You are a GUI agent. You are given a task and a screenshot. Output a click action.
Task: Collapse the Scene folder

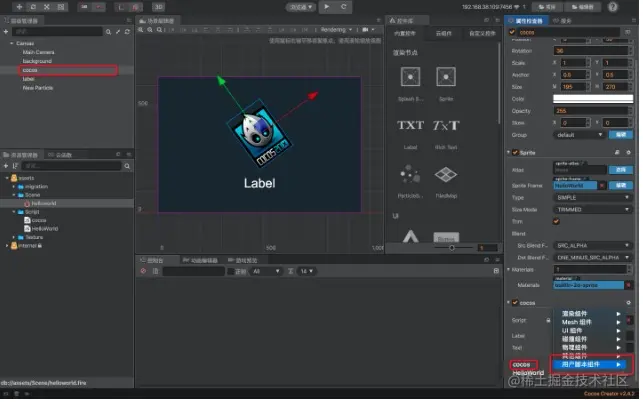coord(14,195)
